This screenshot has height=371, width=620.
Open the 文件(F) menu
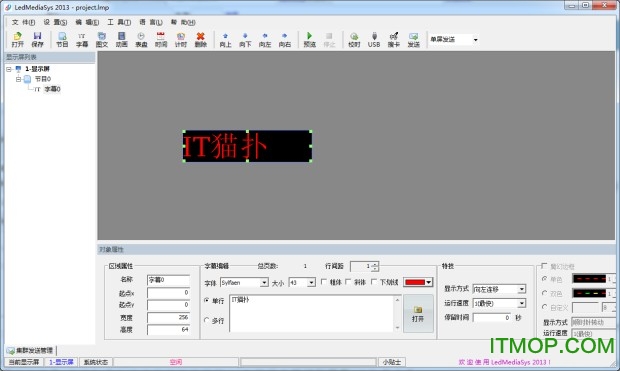(x=23, y=22)
